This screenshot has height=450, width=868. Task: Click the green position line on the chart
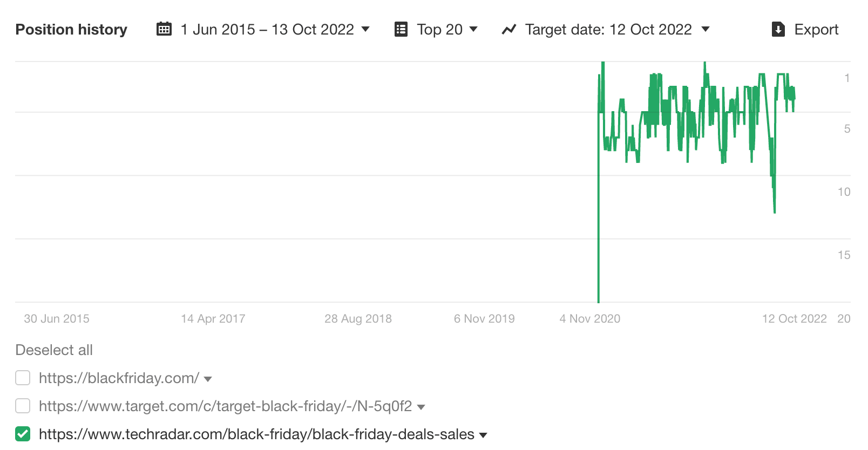[x=675, y=108]
